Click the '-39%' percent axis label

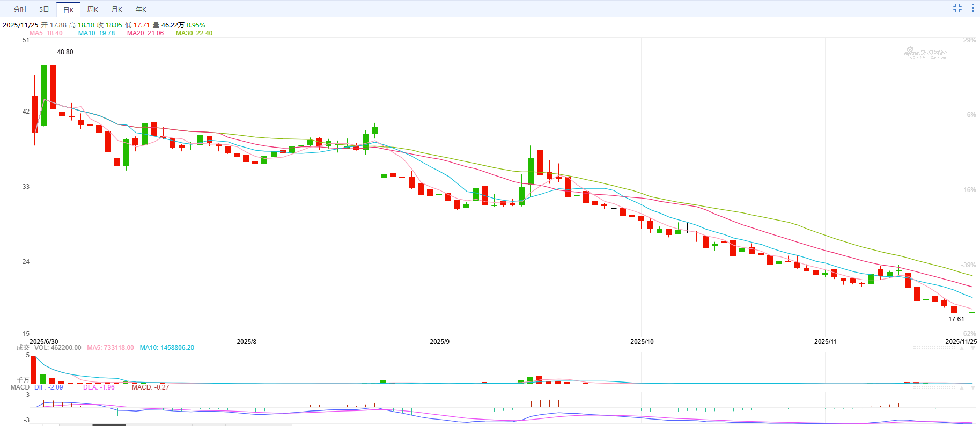click(969, 265)
